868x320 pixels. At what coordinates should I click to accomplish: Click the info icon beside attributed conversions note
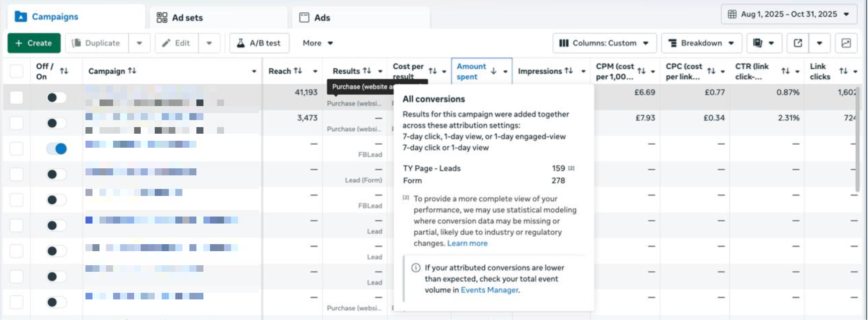click(416, 268)
